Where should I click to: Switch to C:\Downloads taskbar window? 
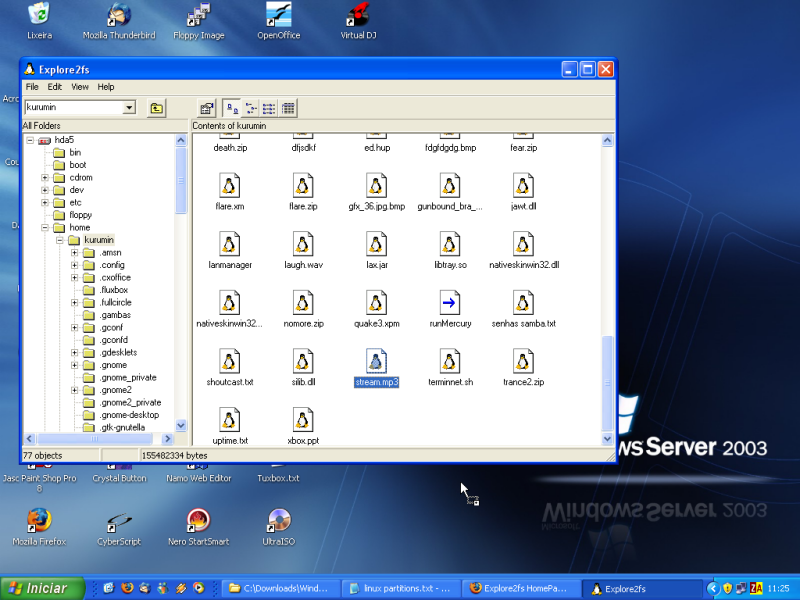click(x=281, y=589)
